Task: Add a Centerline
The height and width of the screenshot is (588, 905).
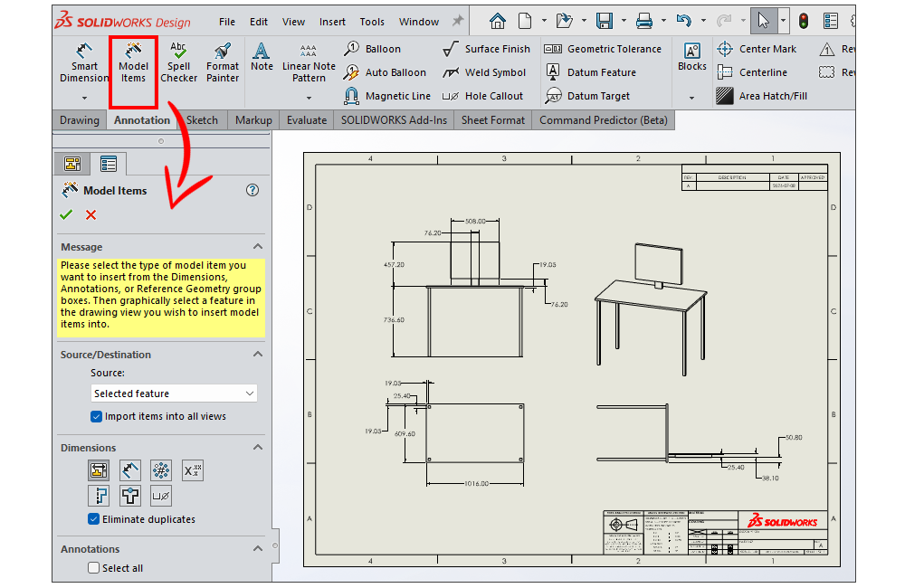Action: [x=751, y=72]
